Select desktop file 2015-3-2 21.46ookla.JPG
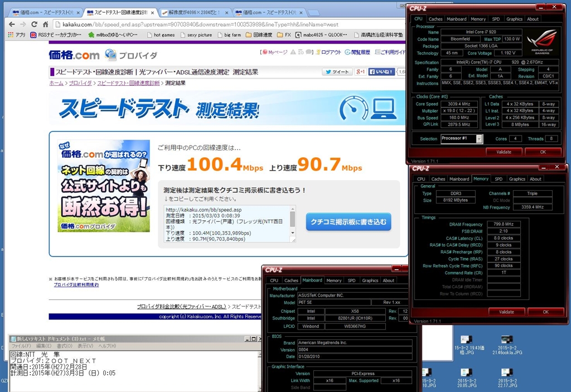 507,345
